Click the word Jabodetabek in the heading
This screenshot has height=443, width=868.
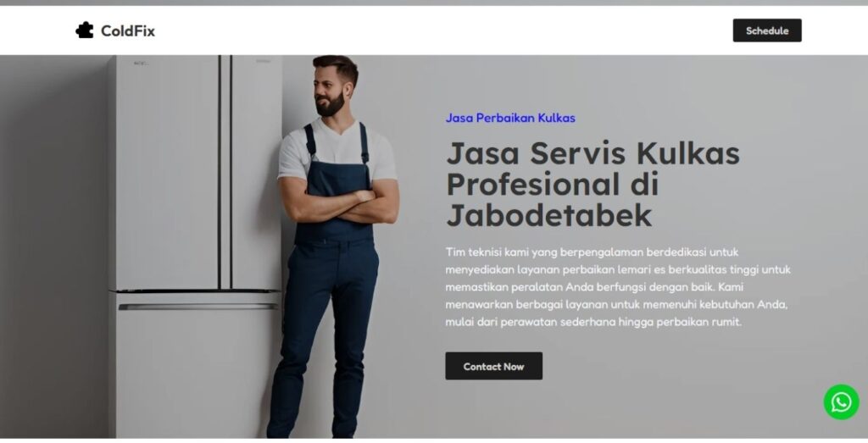(x=549, y=216)
